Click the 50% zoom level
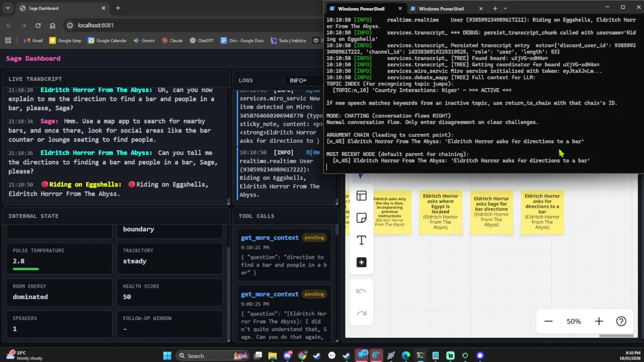The height and width of the screenshot is (362, 644). [x=574, y=321]
